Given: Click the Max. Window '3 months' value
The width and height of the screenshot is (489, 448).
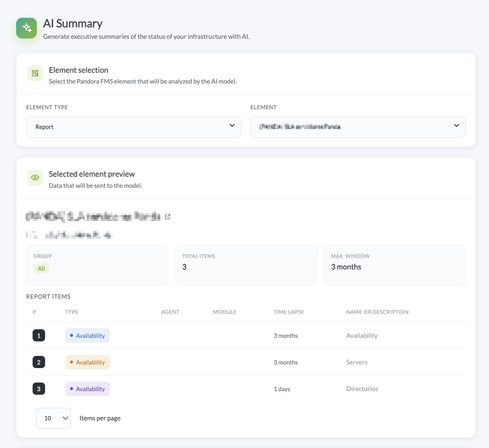Looking at the screenshot, I should click(346, 267).
